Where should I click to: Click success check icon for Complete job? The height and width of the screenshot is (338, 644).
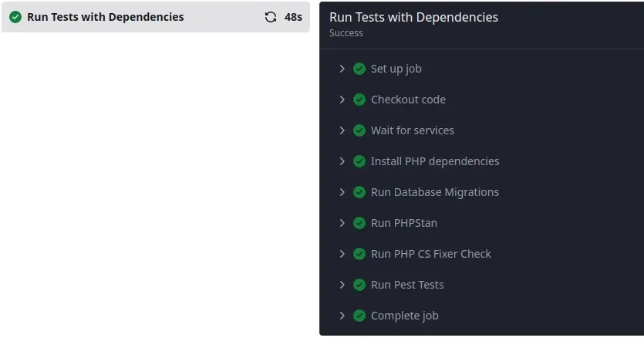pyautogui.click(x=359, y=316)
